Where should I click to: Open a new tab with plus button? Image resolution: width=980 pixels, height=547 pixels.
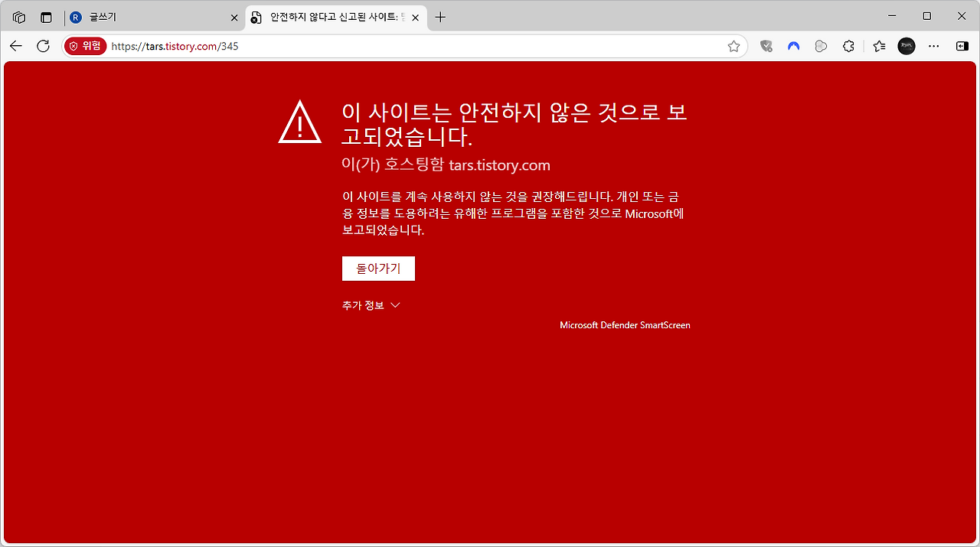(440, 17)
